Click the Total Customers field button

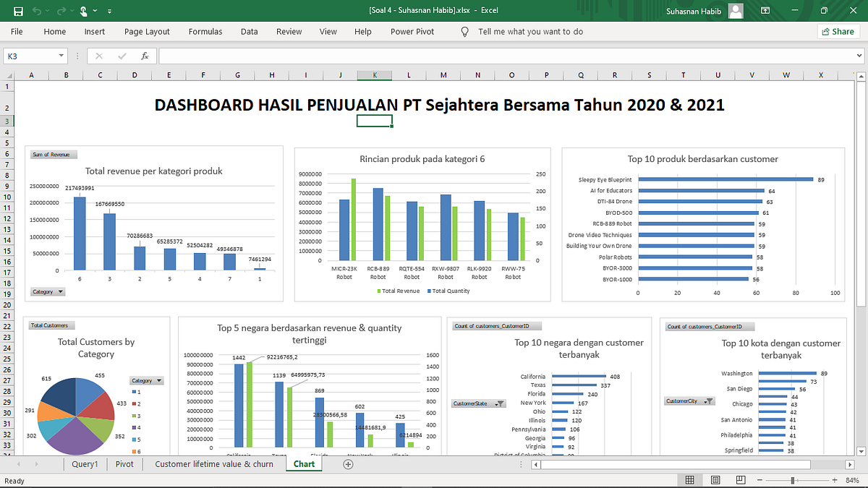point(51,325)
